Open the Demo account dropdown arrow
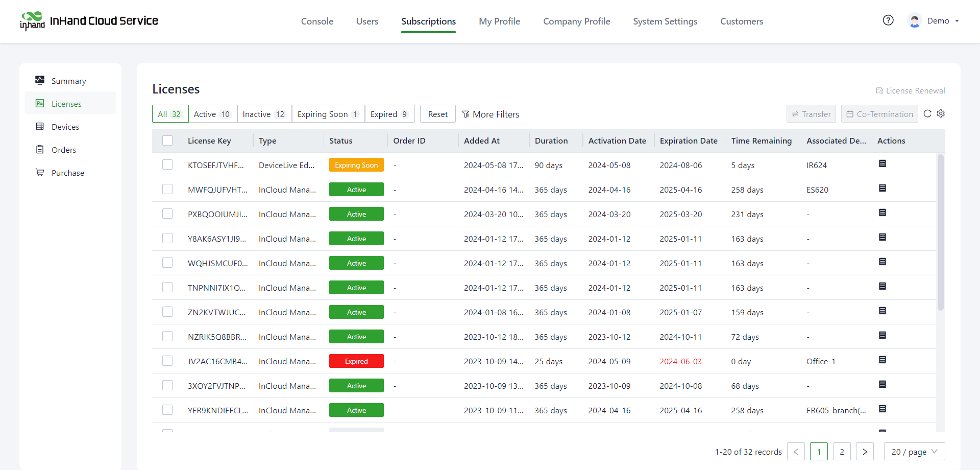Viewport: 980px width, 470px height. 957,21
